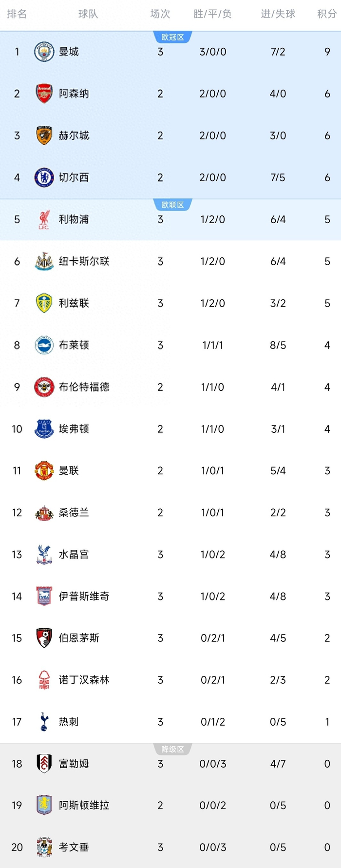
Task: Select the Leeds United crest
Action: 44,303
